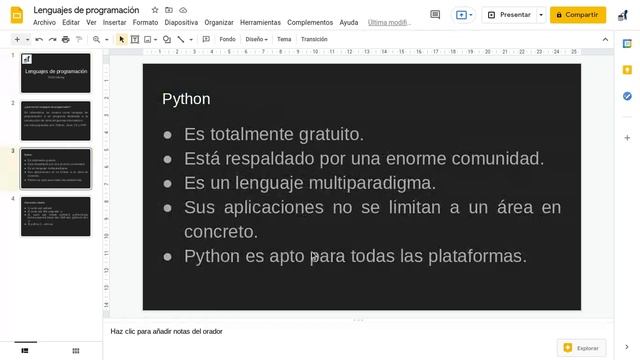This screenshot has width=640, height=360.
Task: Open the Archivo menu
Action: tap(44, 22)
